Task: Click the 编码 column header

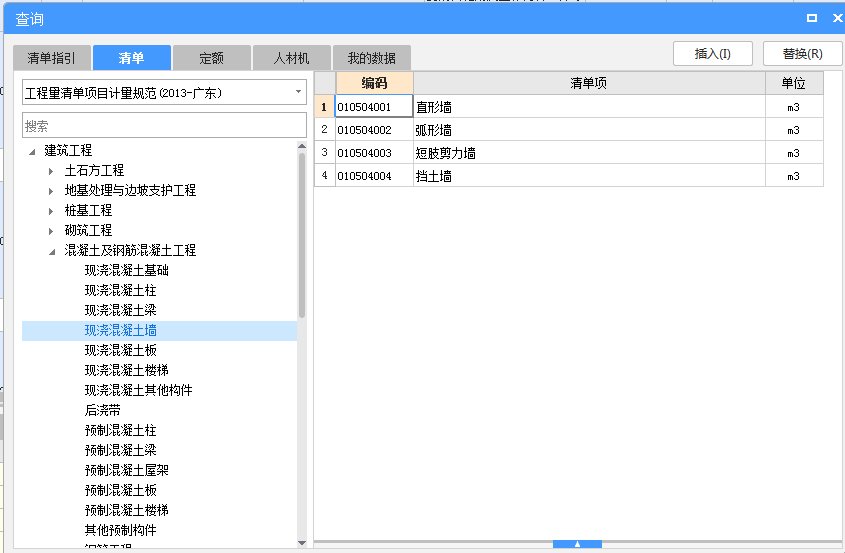Action: tap(375, 83)
